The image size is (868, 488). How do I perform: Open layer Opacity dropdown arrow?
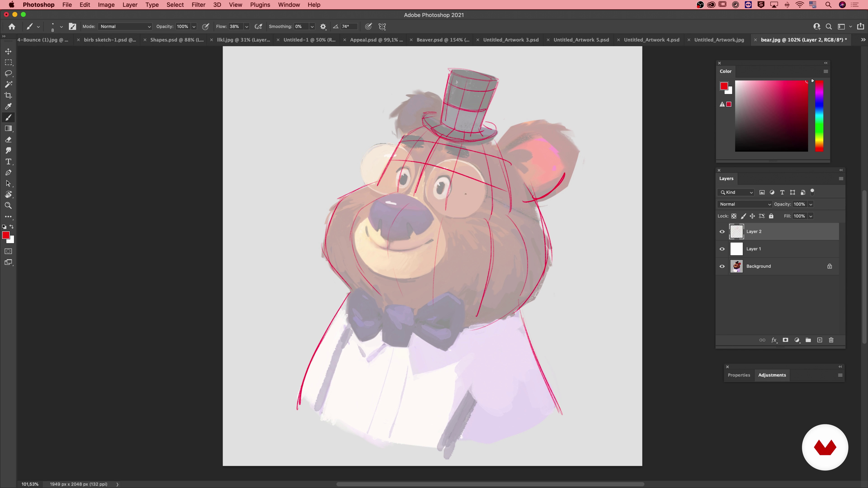click(811, 204)
